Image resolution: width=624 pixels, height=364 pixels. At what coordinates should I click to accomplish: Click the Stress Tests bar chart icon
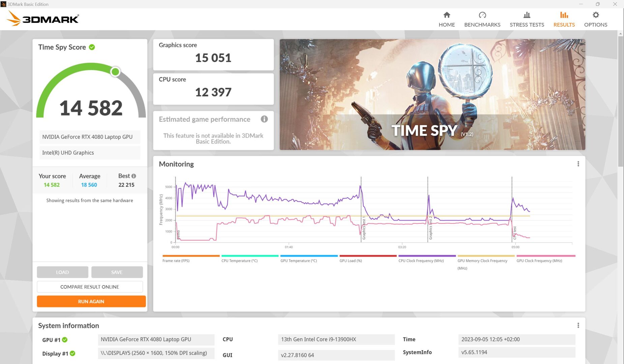[527, 15]
